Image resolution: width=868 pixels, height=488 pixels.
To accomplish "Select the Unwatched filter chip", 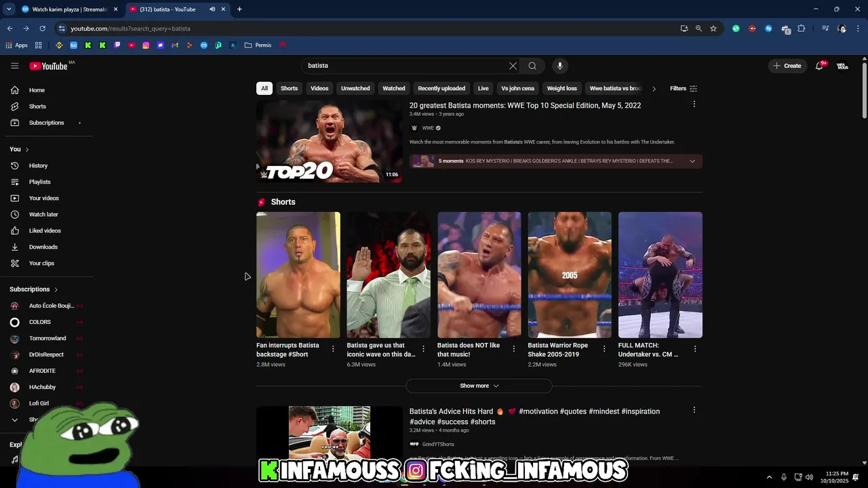I will tap(355, 89).
